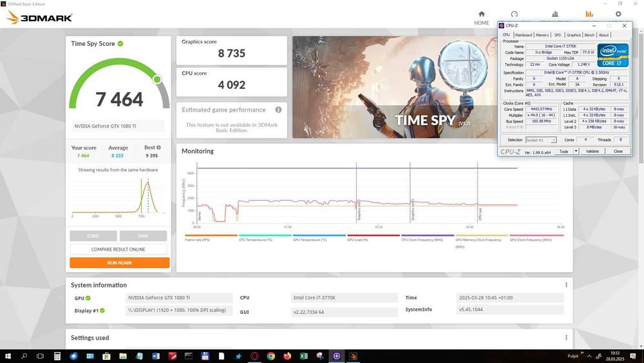Open three-dot menu of System information
Viewport: 644px width, 363px height.
566,285
